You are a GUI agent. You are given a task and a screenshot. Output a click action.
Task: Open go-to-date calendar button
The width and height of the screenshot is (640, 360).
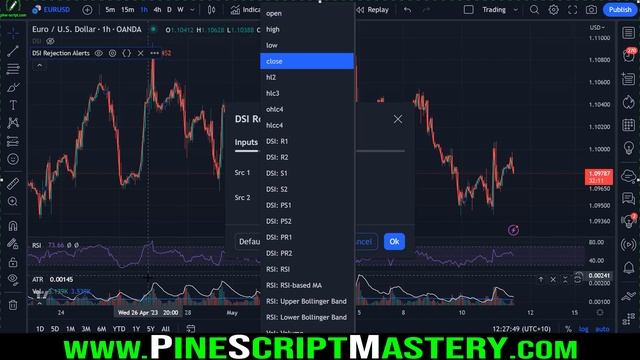191,329
